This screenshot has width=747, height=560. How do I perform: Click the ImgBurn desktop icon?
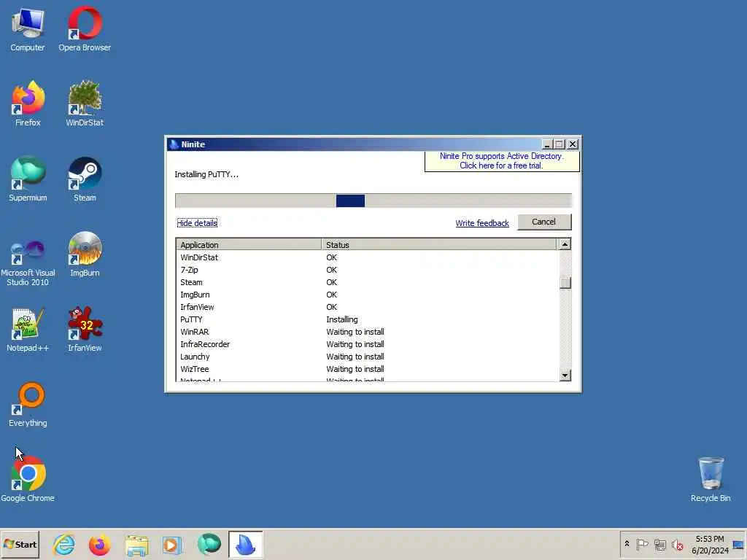tap(85, 254)
